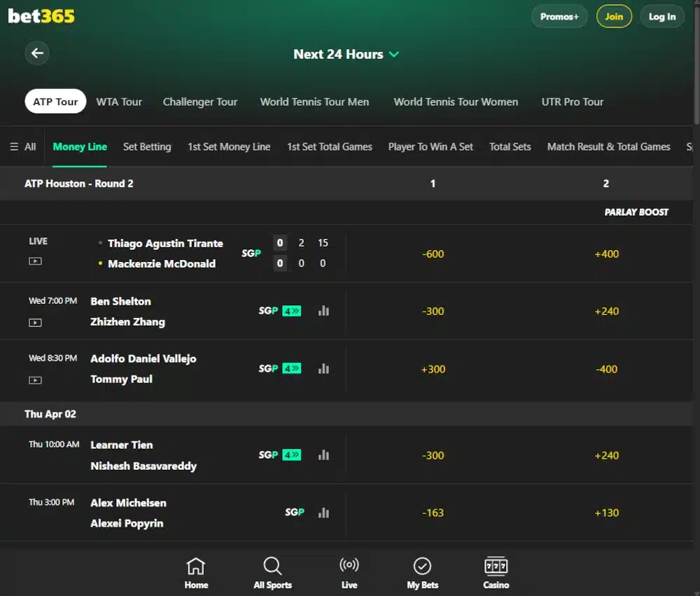This screenshot has width=700, height=596.
Task: Click stats icon for Michelsen vs Popyrin
Action: pos(323,512)
